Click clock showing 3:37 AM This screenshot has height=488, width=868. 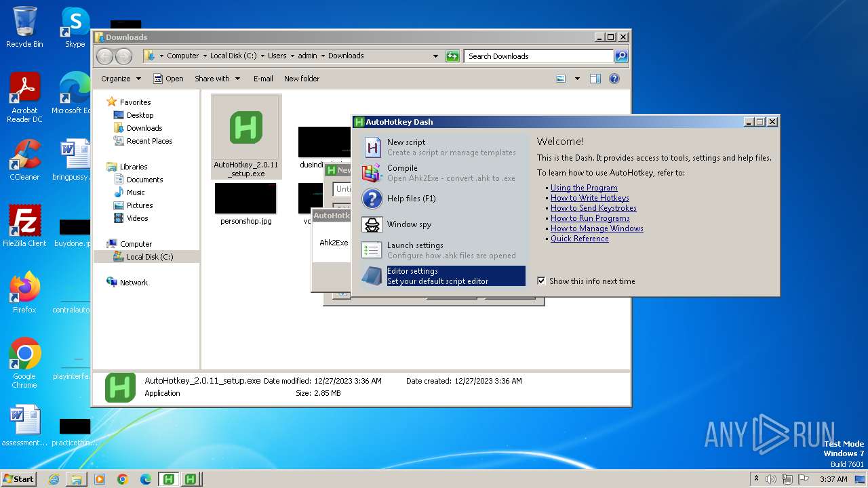(x=833, y=479)
